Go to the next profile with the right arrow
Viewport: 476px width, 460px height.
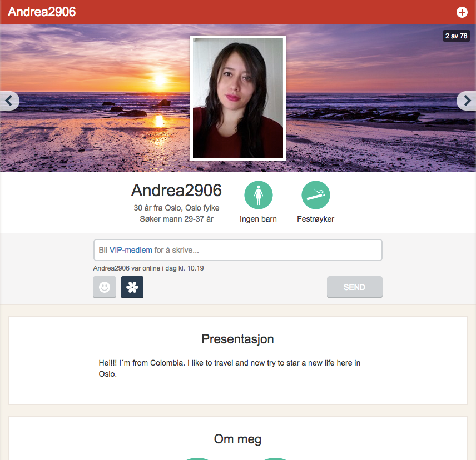(467, 101)
